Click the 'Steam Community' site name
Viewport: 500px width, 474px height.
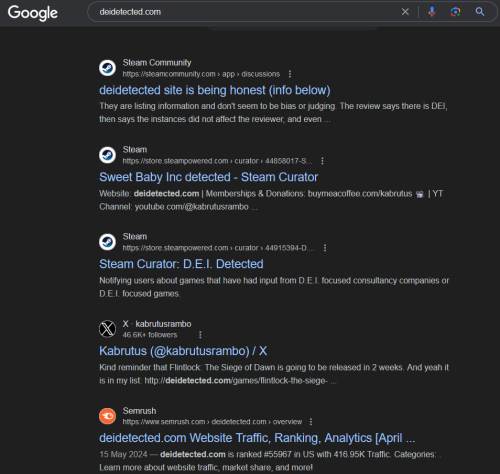click(157, 63)
